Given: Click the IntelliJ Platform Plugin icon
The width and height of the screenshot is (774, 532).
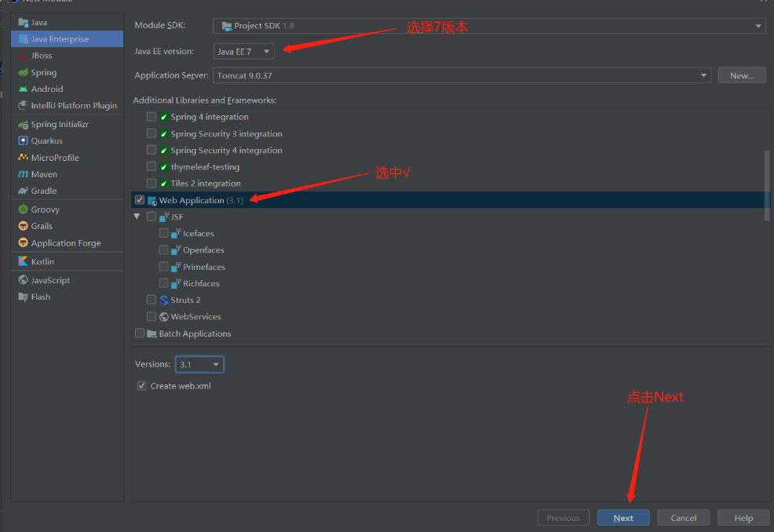Looking at the screenshot, I should [x=24, y=105].
